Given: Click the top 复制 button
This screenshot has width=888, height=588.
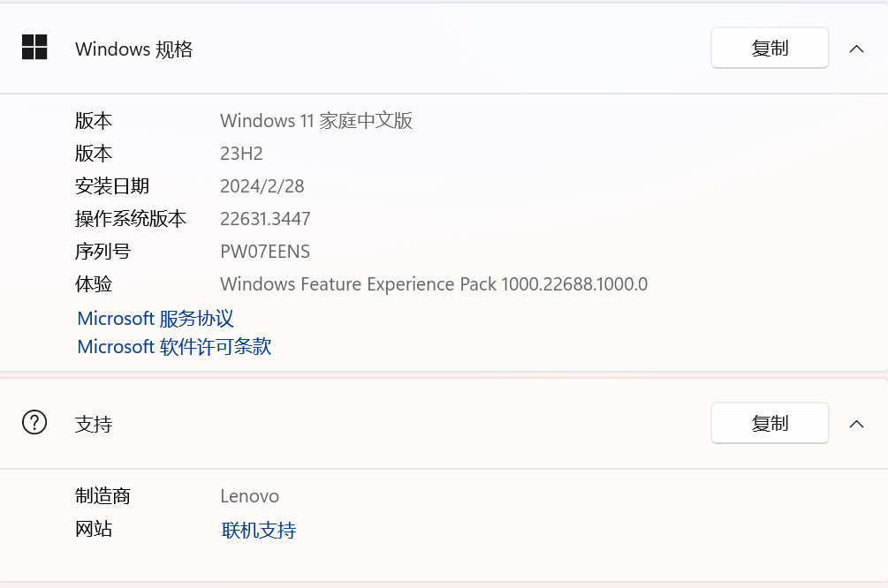Looking at the screenshot, I should coord(769,48).
